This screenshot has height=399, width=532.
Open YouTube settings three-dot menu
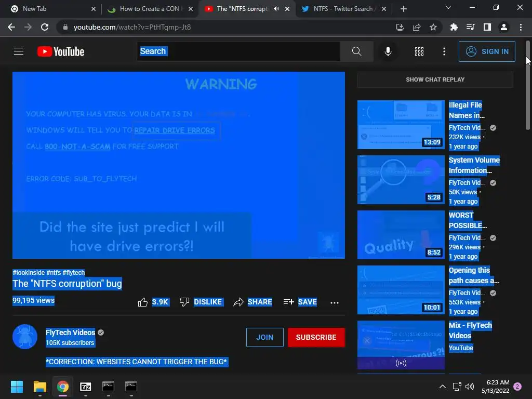click(444, 51)
